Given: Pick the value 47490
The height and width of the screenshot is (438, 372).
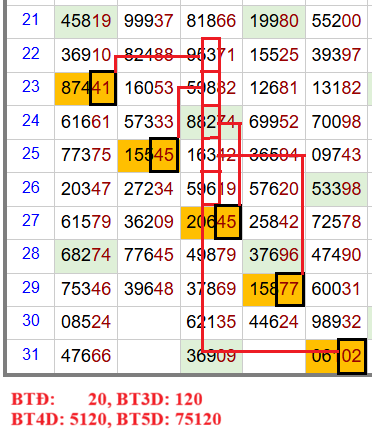Looking at the screenshot, I should (x=336, y=256).
